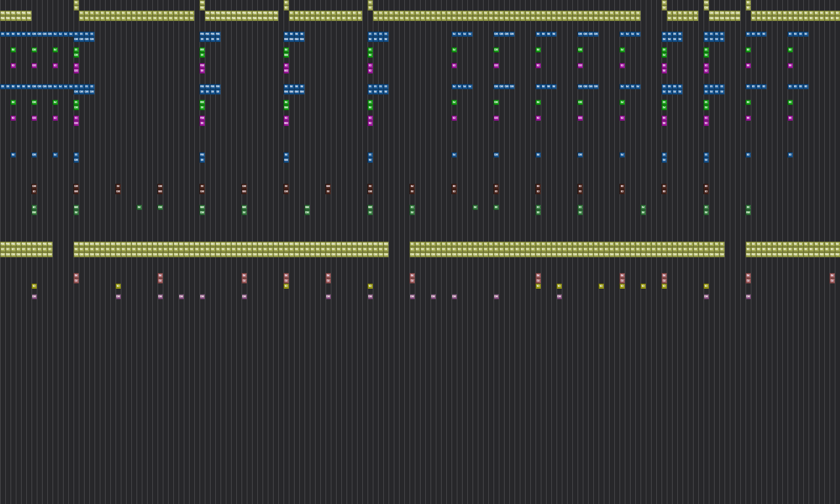Click leftmost block in the sparse single blue row
Screen dimensions: 840x504
point(13,155)
